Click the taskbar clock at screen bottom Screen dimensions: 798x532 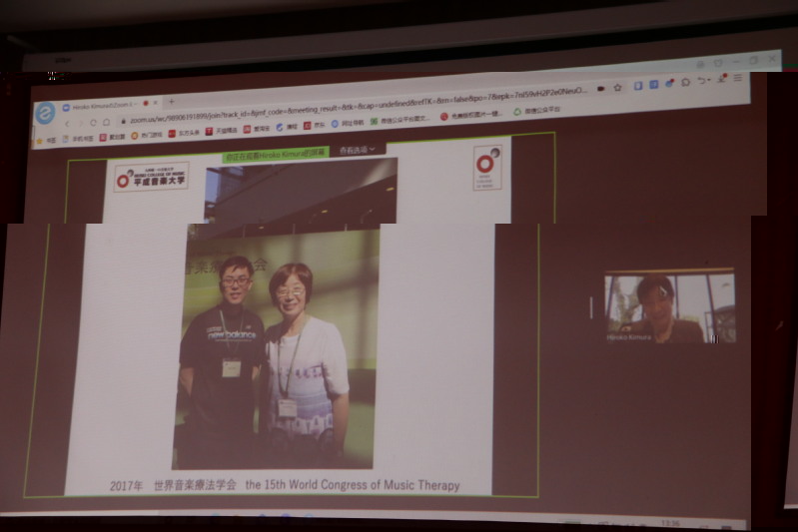(x=670, y=523)
